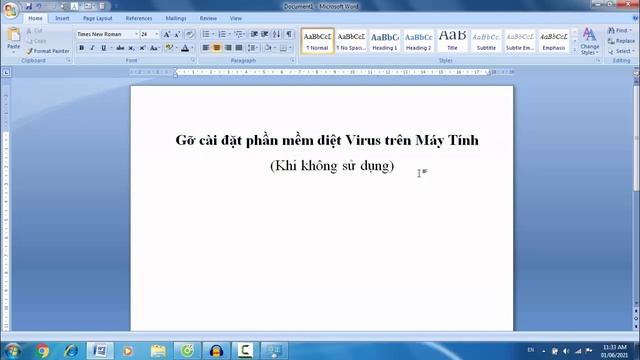This screenshot has height=360, width=640.
Task: Toggle Bold formatting
Action: click(x=82, y=48)
